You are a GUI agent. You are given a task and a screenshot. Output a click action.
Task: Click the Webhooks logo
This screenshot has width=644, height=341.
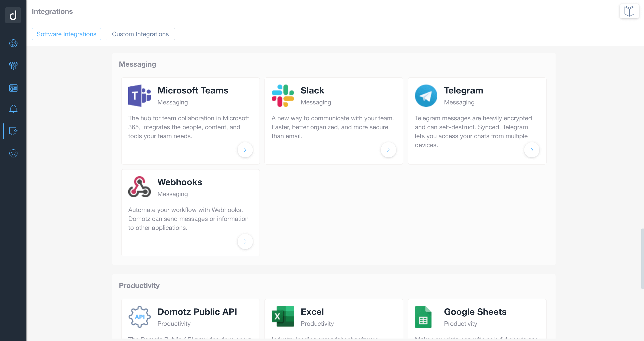pyautogui.click(x=139, y=187)
